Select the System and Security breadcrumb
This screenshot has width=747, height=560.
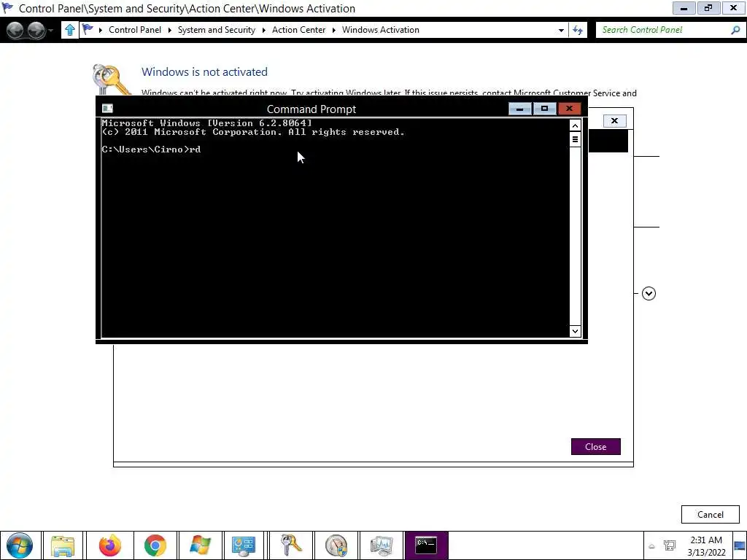click(216, 29)
